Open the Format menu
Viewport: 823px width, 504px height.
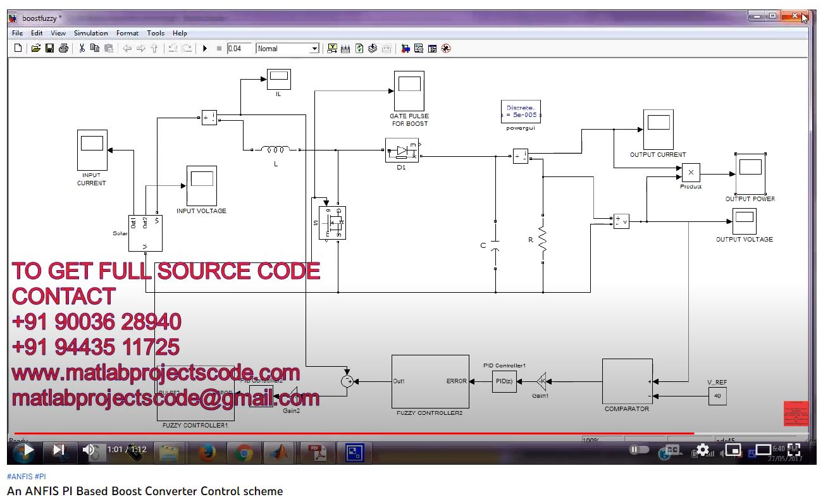click(x=127, y=33)
